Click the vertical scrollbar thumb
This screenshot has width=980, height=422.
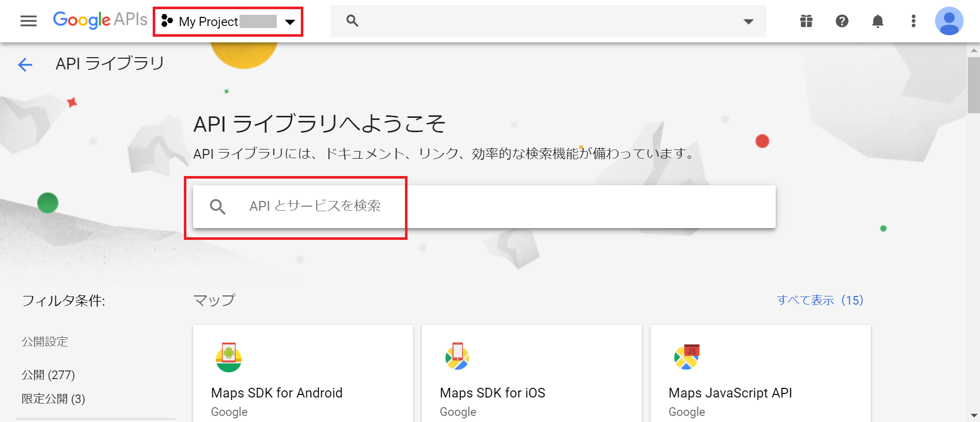(974, 85)
